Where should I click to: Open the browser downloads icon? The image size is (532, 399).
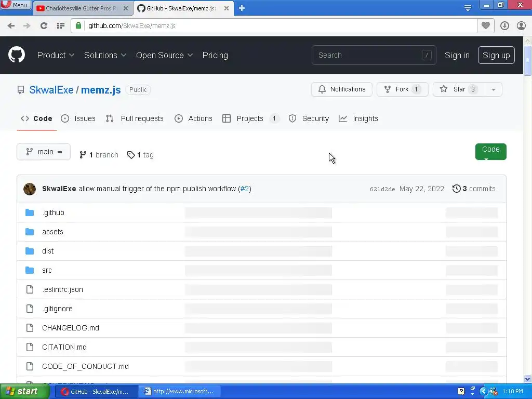click(504, 26)
